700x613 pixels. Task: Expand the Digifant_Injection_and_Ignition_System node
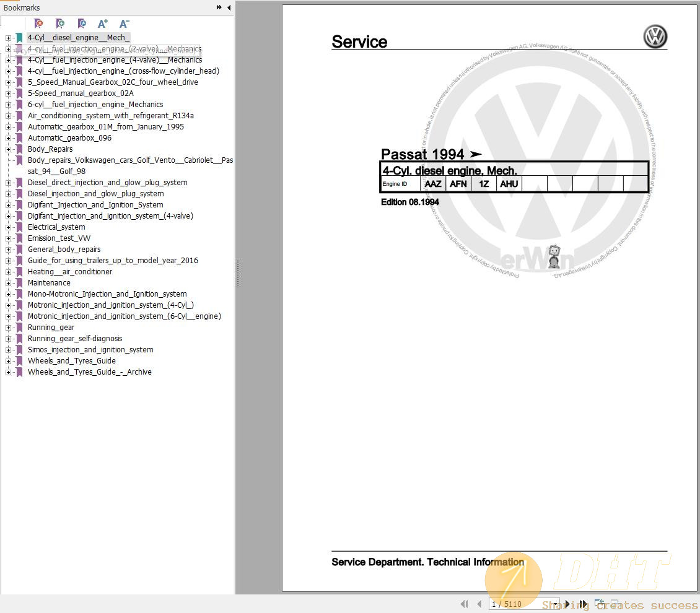coord(8,205)
